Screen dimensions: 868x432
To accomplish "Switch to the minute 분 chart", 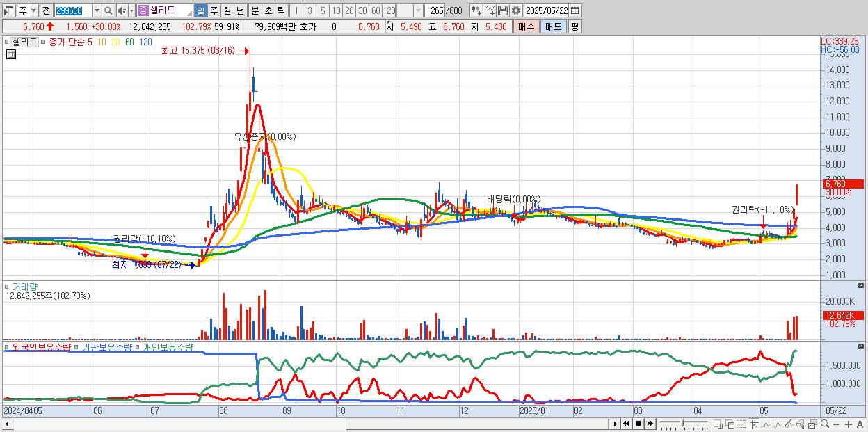I will point(255,10).
